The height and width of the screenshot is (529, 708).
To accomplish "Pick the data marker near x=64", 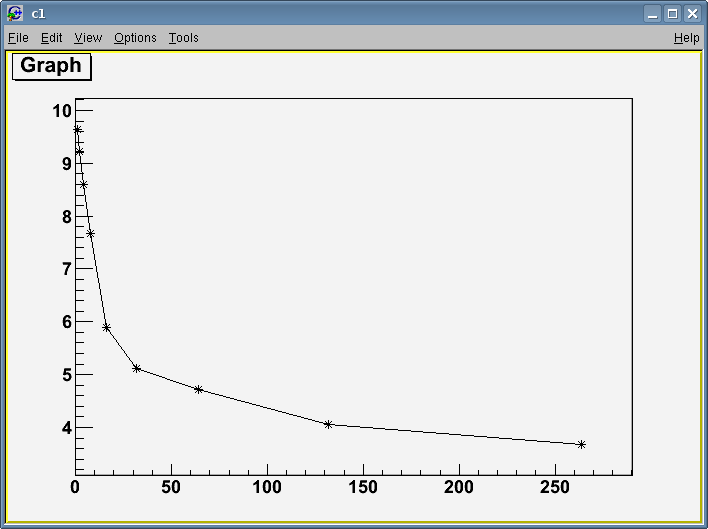I will pyautogui.click(x=198, y=389).
